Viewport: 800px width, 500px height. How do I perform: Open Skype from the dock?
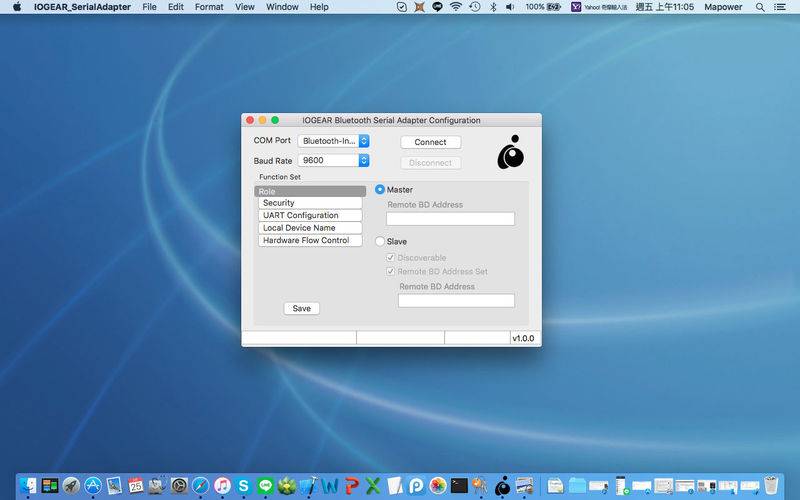tap(243, 485)
